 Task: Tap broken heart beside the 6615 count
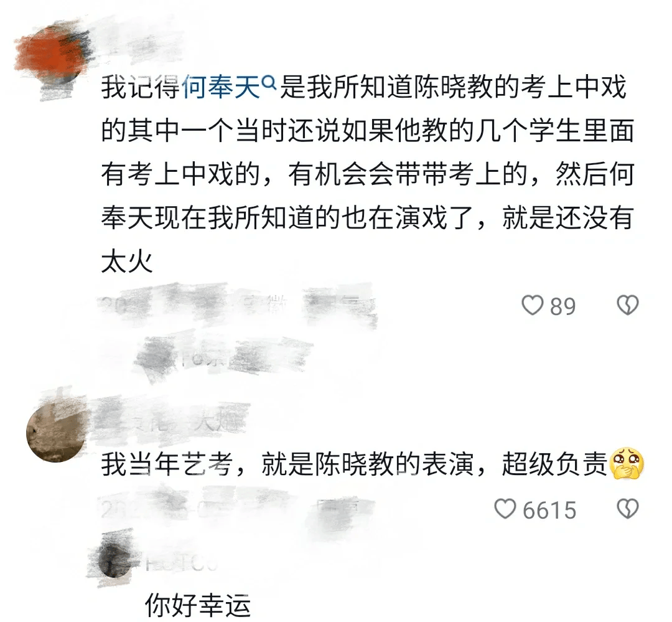tap(627, 509)
